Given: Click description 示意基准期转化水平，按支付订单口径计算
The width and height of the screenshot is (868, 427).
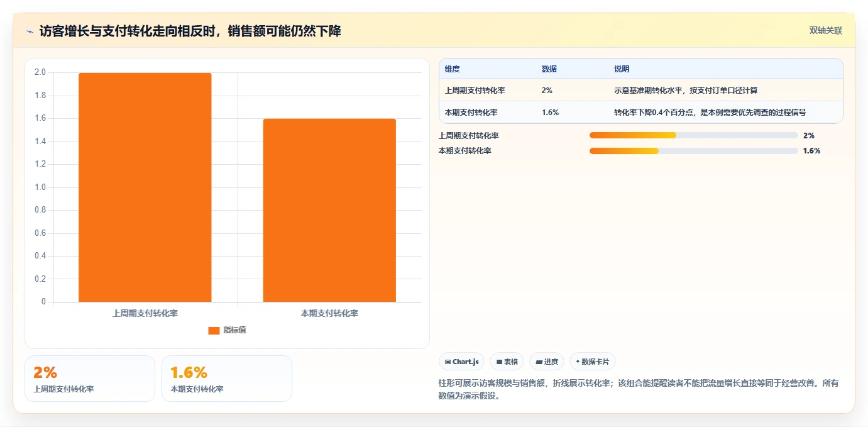Looking at the screenshot, I should pos(686,91).
